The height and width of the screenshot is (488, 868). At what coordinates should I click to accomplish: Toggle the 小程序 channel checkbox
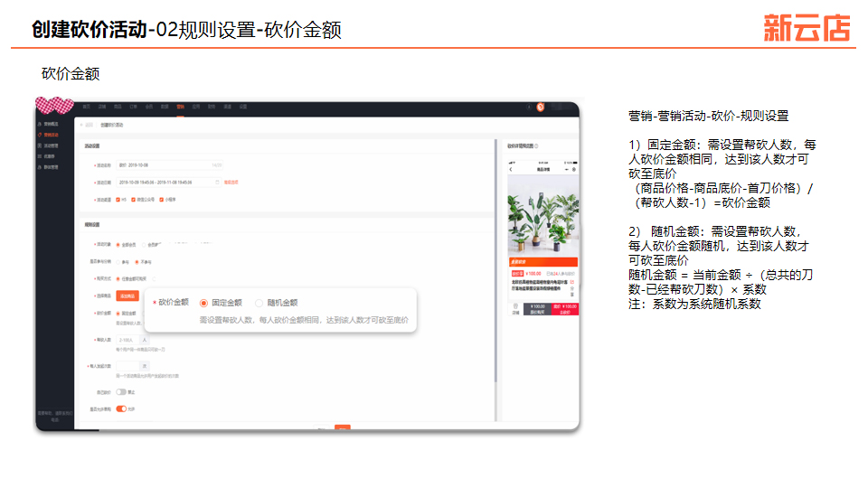(x=161, y=200)
